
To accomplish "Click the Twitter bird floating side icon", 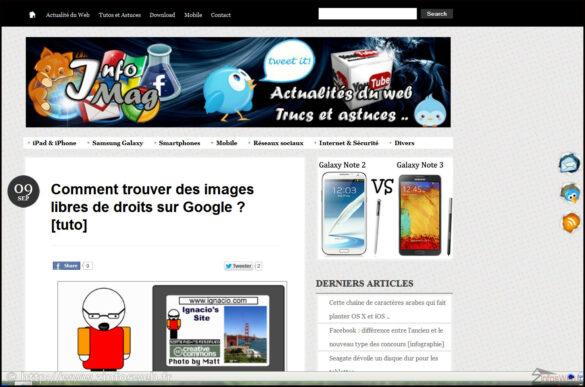I will coord(570,193).
